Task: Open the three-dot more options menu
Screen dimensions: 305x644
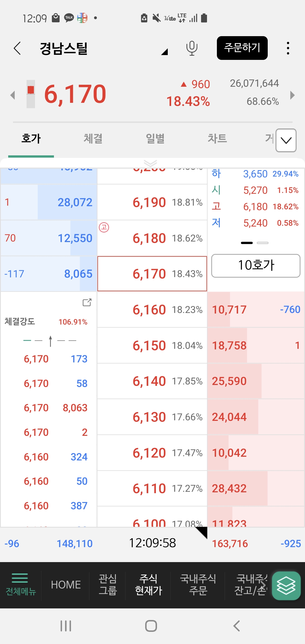Action: (x=288, y=48)
